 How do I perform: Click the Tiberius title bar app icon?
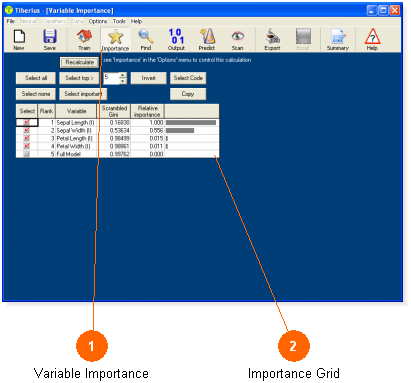click(x=9, y=10)
